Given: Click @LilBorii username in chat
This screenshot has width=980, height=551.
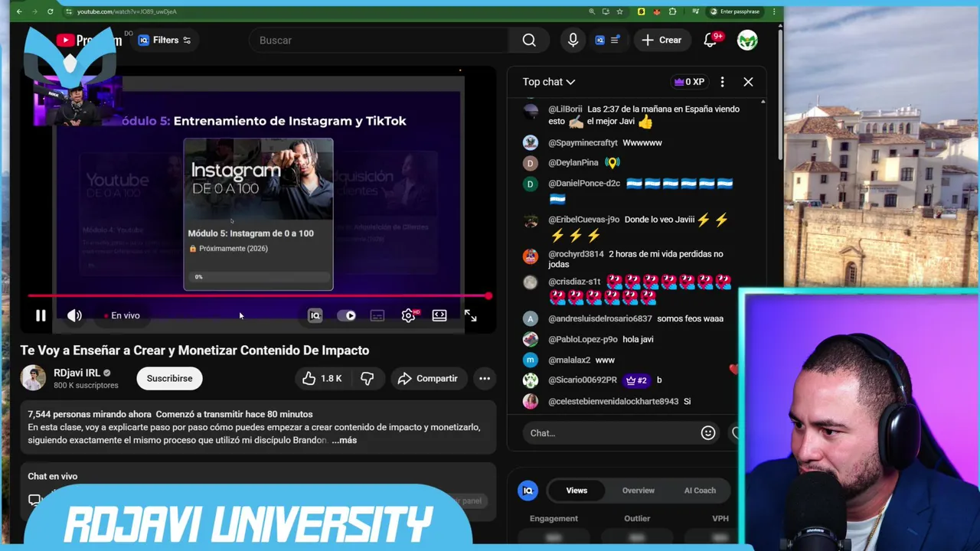Looking at the screenshot, I should click(565, 109).
